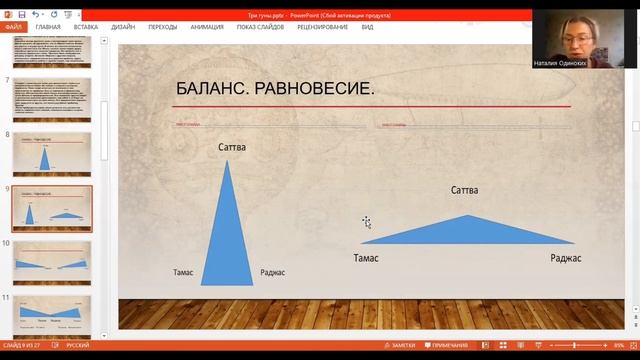640x360 pixels.
Task: Open the ФАЙЛ tab
Action: click(13, 27)
